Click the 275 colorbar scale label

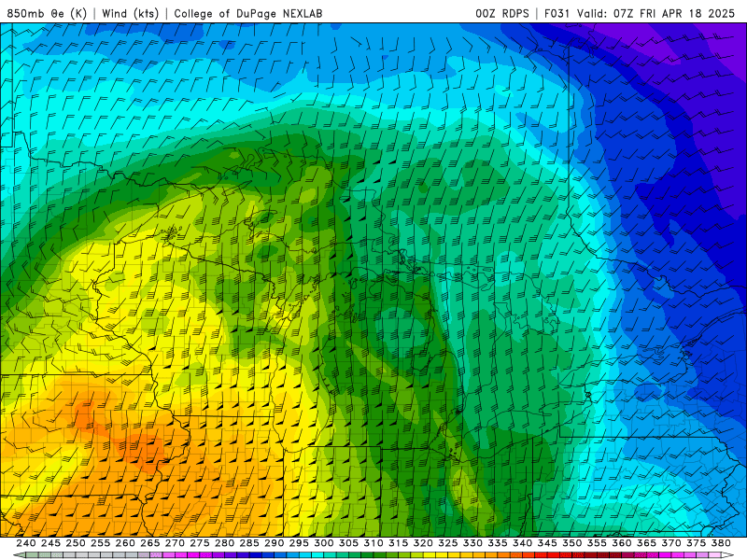[199, 543]
